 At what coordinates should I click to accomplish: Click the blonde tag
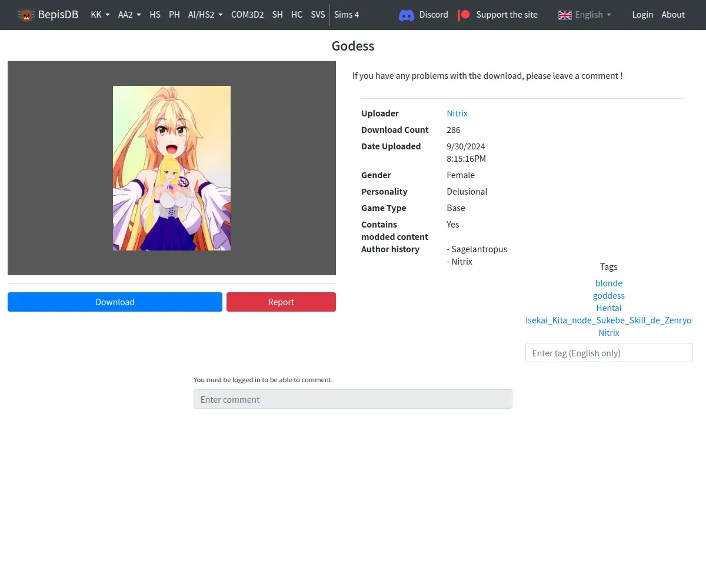(609, 283)
